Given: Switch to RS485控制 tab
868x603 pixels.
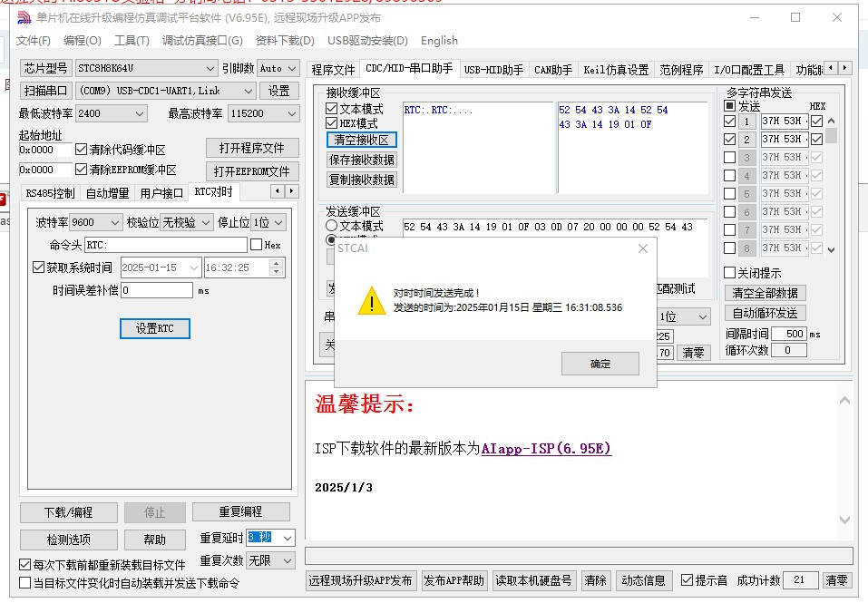Looking at the screenshot, I should pos(50,192).
